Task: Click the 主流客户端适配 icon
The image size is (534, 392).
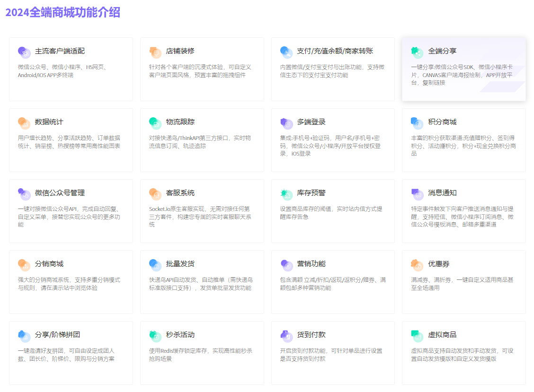Action: click(24, 52)
